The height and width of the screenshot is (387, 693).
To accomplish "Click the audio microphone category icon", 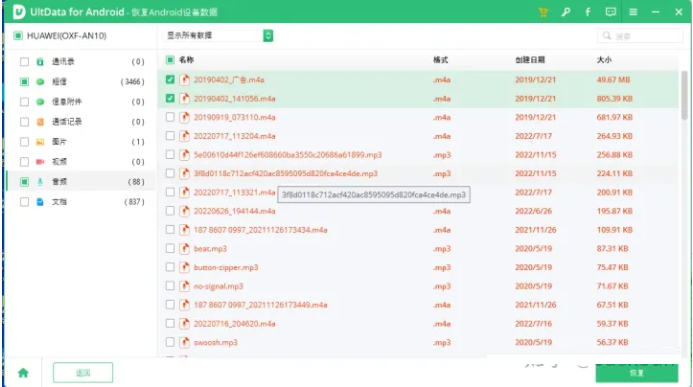I will (x=40, y=182).
